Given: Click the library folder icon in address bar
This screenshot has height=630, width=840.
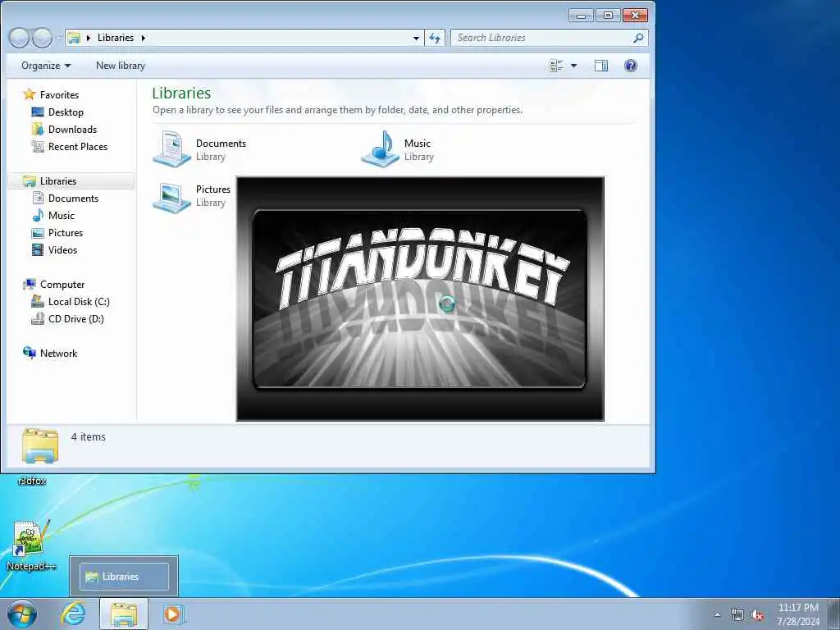Looking at the screenshot, I should [74, 38].
